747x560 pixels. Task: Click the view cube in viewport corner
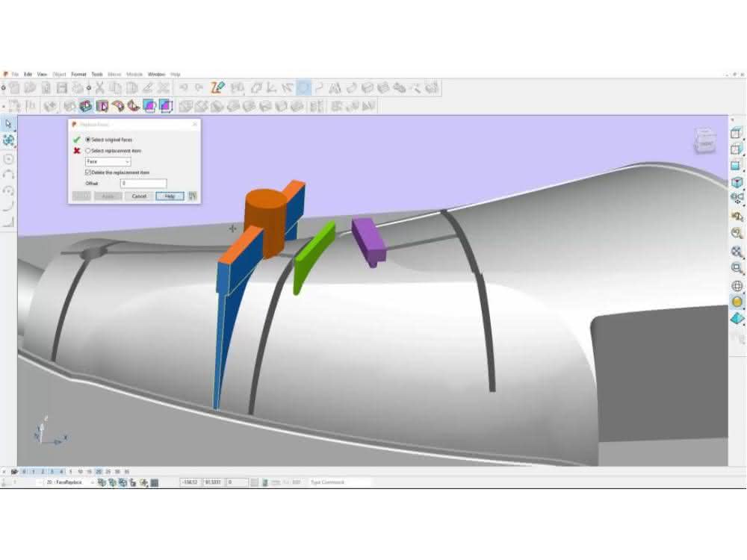pos(704,141)
